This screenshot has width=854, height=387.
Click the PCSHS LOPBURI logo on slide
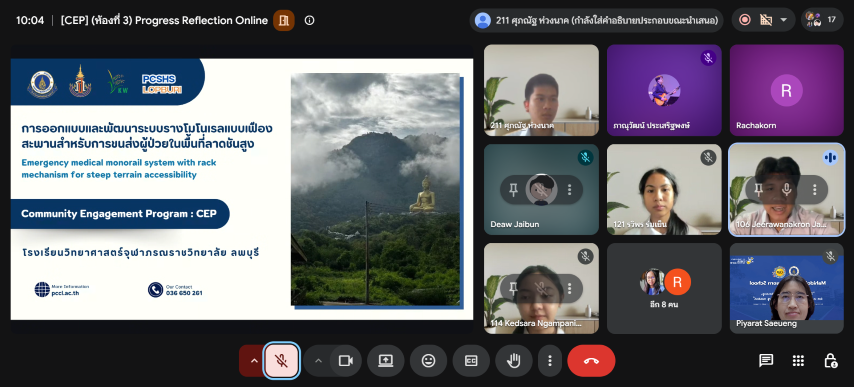(x=162, y=84)
